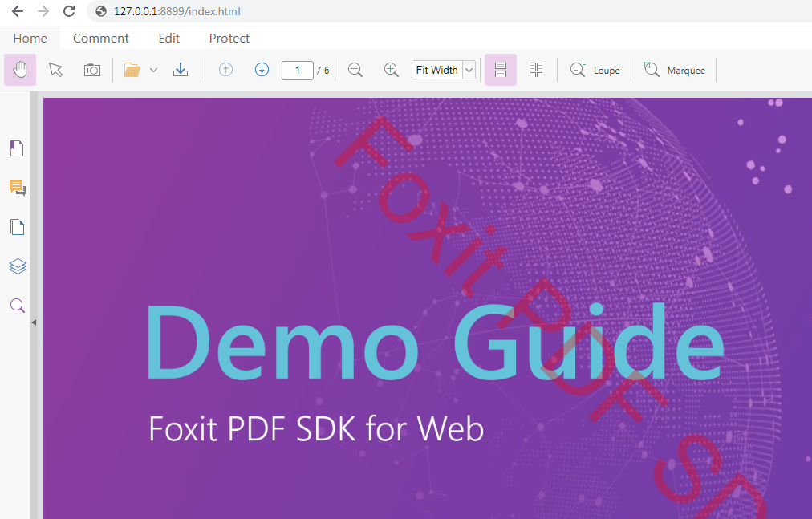Take a Snapshot with the camera tool
The height and width of the screenshot is (519, 812).
91,69
